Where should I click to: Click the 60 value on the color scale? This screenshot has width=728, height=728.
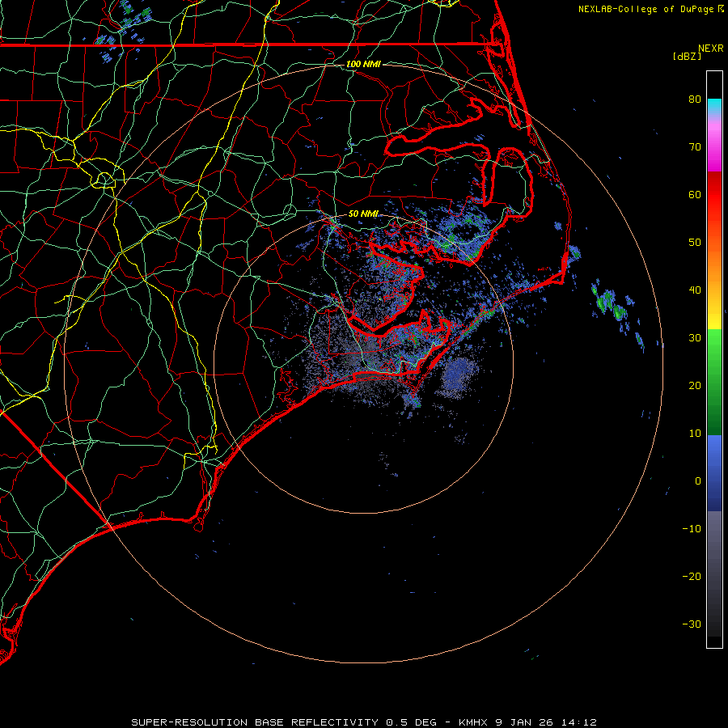pos(695,194)
